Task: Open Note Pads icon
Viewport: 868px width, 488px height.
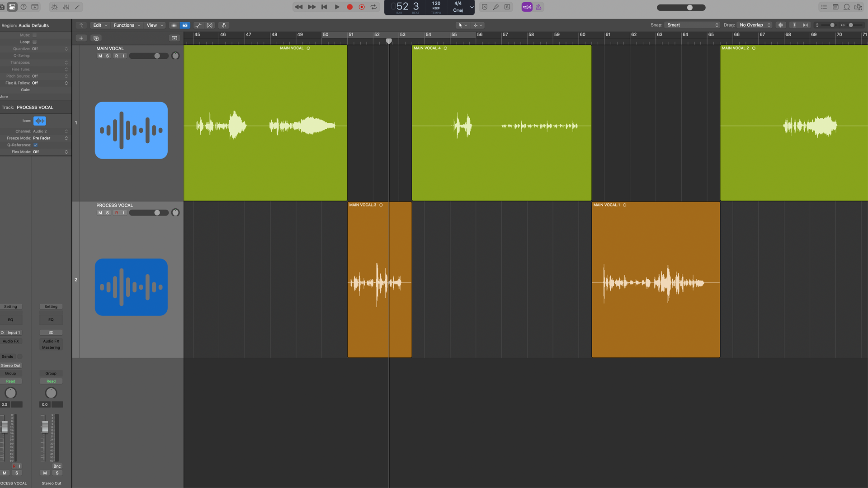Action: click(x=835, y=7)
